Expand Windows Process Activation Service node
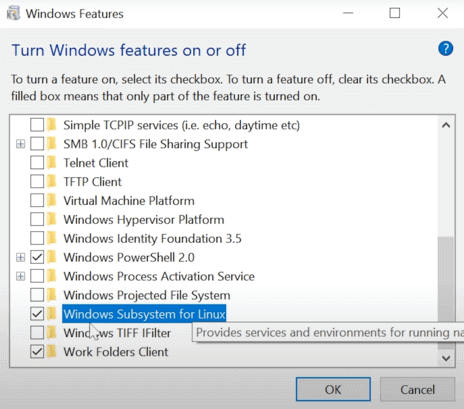 pos(21,276)
